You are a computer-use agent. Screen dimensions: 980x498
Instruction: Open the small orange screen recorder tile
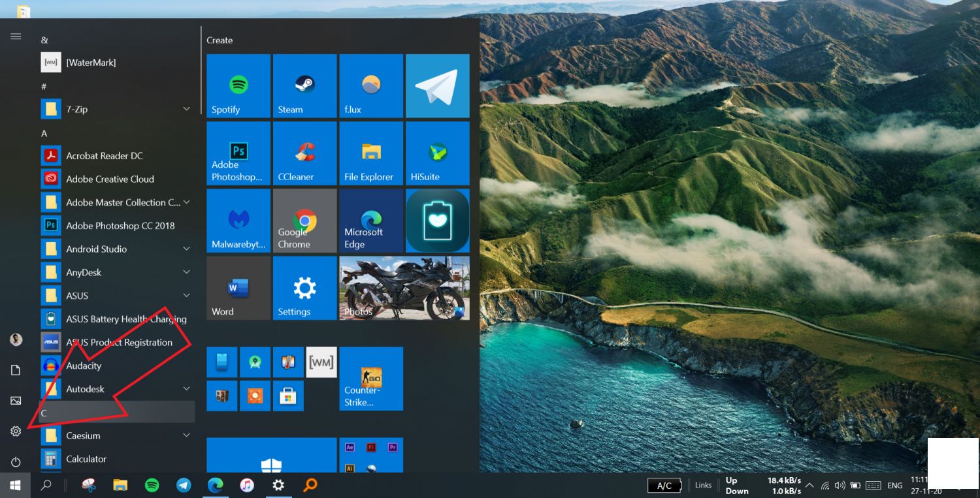[255, 396]
